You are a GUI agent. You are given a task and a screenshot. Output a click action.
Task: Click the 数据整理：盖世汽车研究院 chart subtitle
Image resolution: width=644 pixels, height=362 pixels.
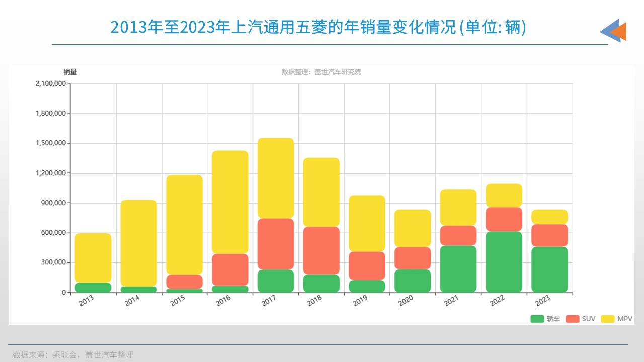pyautogui.click(x=321, y=72)
